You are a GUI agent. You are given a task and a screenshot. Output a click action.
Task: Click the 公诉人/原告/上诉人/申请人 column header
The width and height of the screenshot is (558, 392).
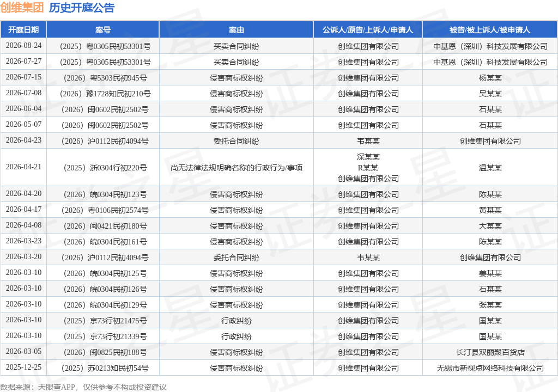coord(368,30)
